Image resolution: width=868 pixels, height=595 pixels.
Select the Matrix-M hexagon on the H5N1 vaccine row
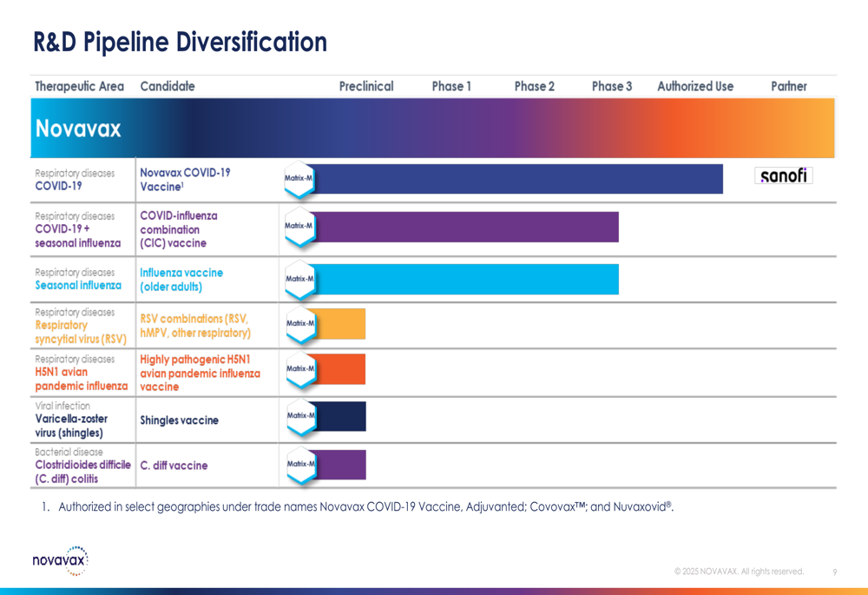300,369
